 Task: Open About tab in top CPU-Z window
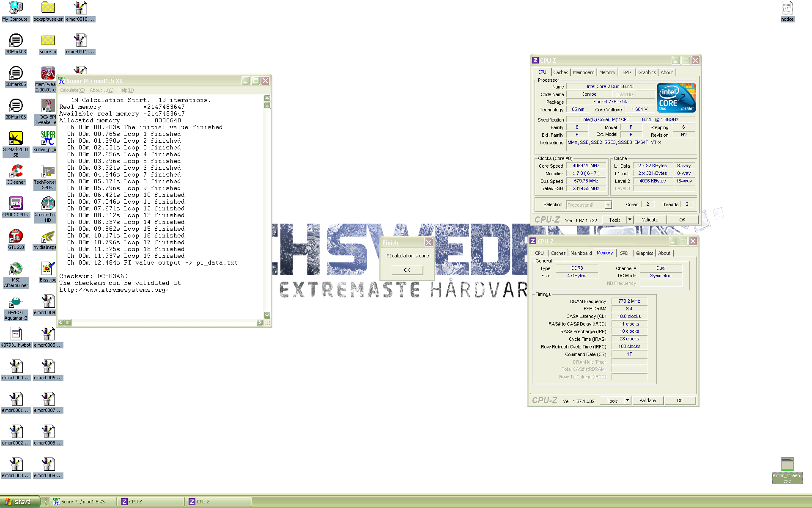[x=667, y=72]
